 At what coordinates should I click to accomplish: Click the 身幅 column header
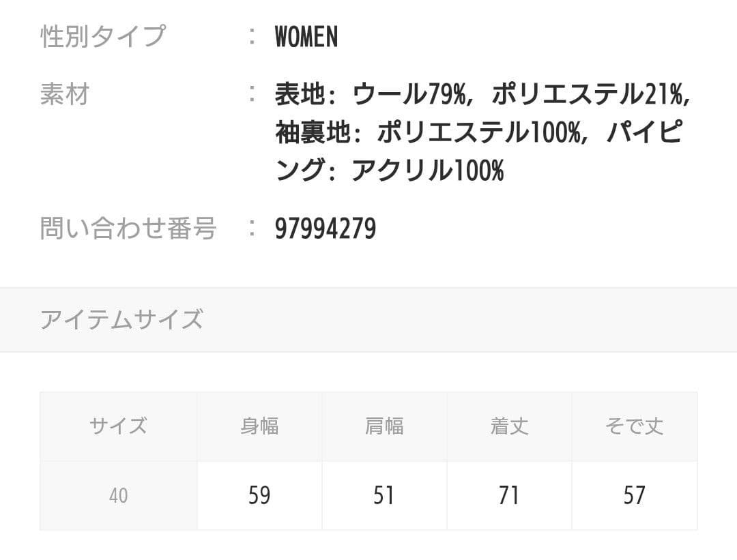[x=259, y=426]
